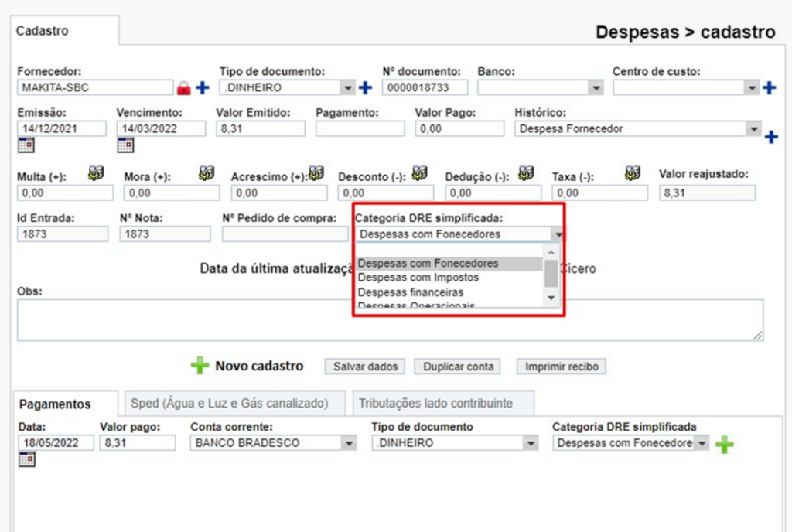This screenshot has height=532, width=792.
Task: Click dropdown list scrollbar down arrow
Action: (x=551, y=298)
